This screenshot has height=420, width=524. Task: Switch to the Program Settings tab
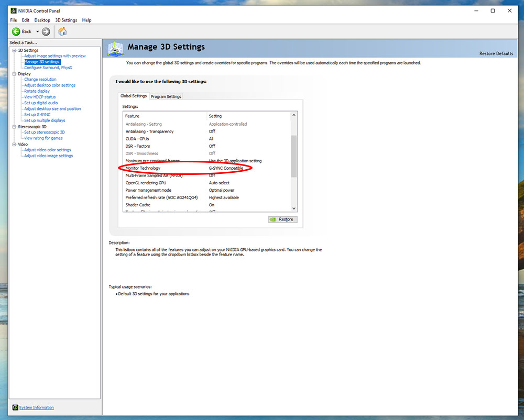click(166, 96)
